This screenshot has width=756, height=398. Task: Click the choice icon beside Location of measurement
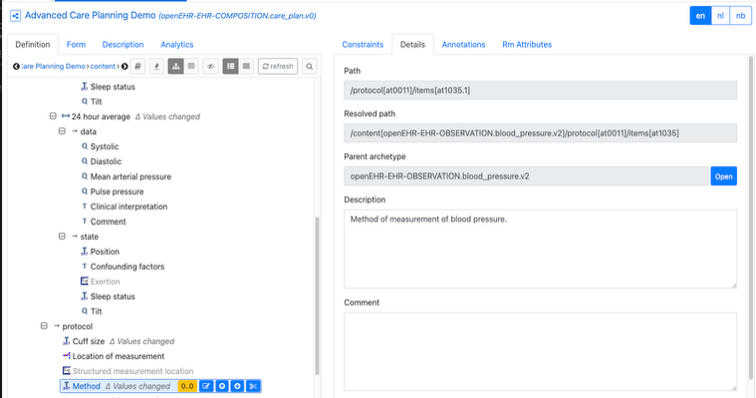coord(67,356)
